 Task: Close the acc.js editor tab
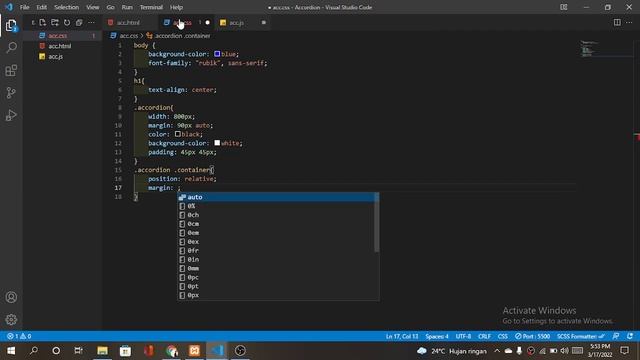[264, 22]
